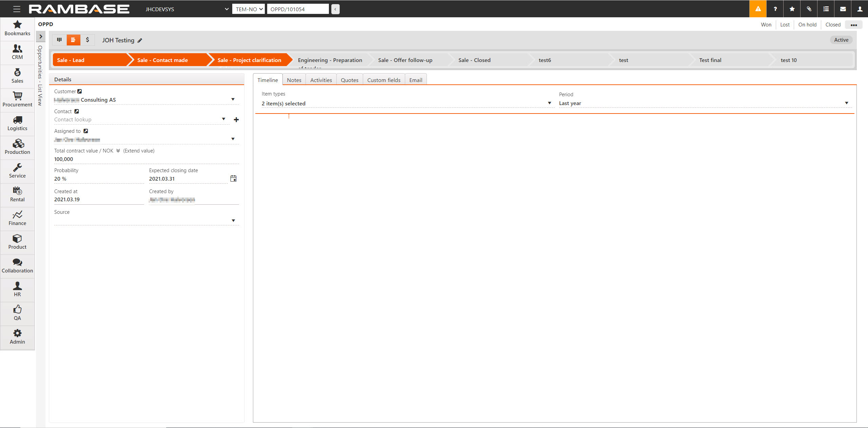This screenshot has height=428, width=868.
Task: Open the calendar for expected closing date
Action: coord(233,179)
